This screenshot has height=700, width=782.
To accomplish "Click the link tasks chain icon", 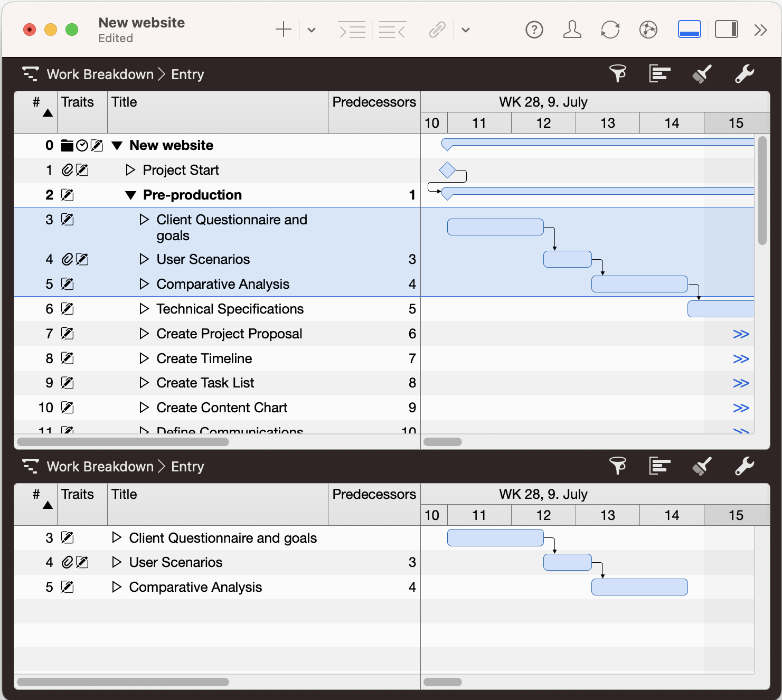I will point(437,30).
